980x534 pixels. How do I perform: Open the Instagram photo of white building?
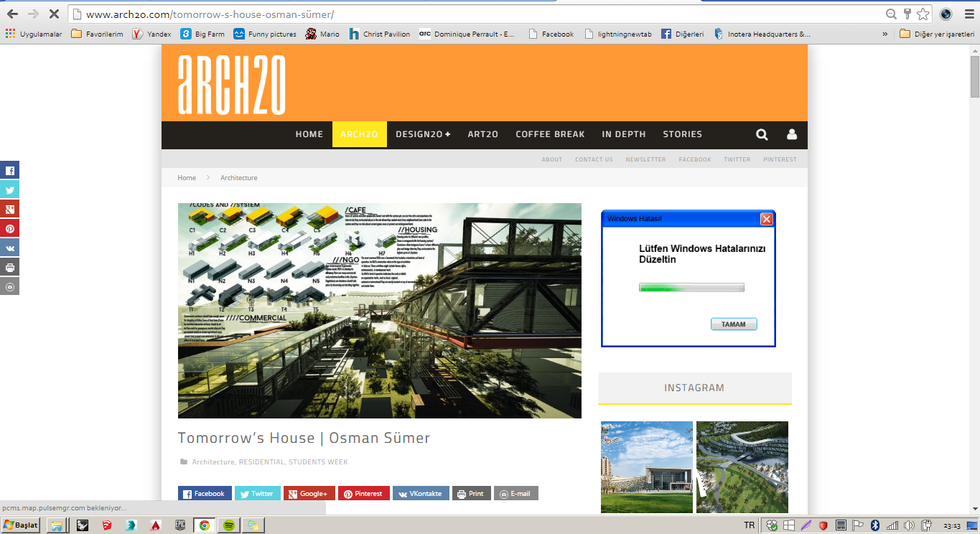(647, 467)
